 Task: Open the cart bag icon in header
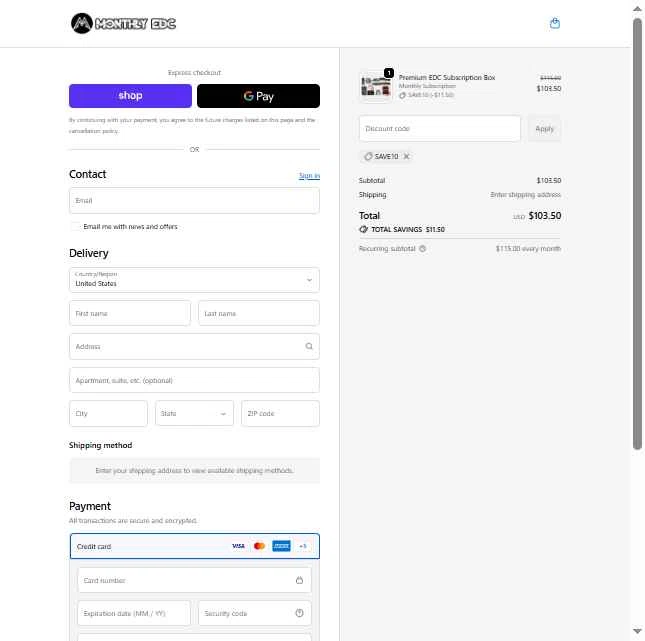(555, 23)
